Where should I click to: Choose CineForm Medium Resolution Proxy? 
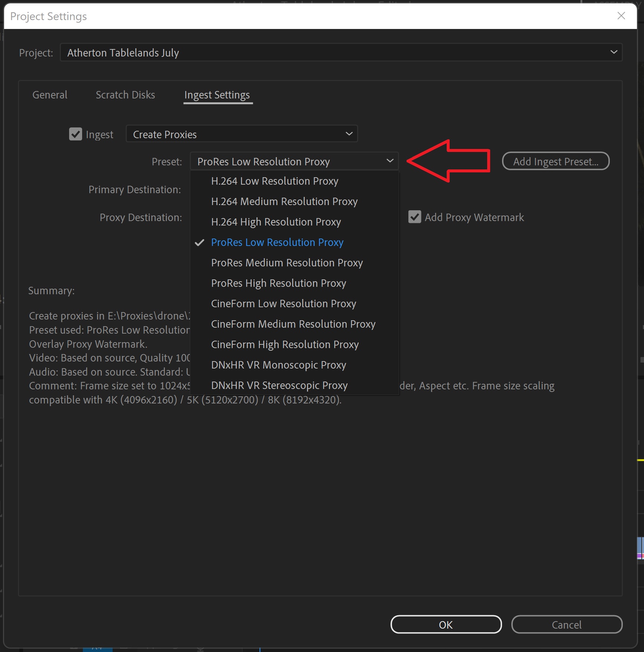point(293,324)
